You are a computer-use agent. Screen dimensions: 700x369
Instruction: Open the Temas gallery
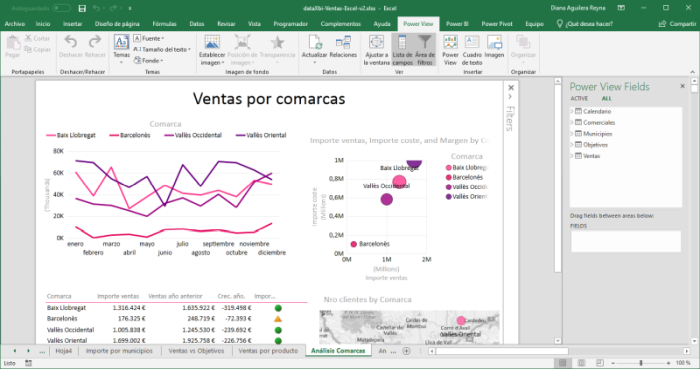point(121,49)
